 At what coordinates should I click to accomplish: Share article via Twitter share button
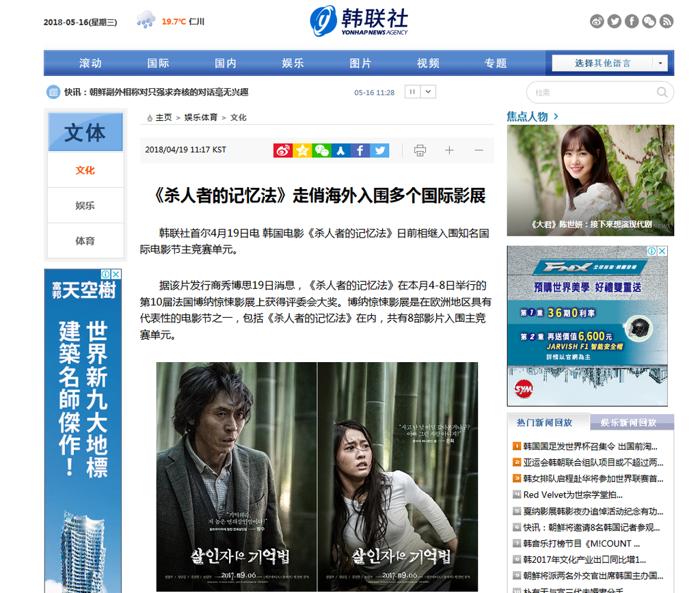[379, 150]
